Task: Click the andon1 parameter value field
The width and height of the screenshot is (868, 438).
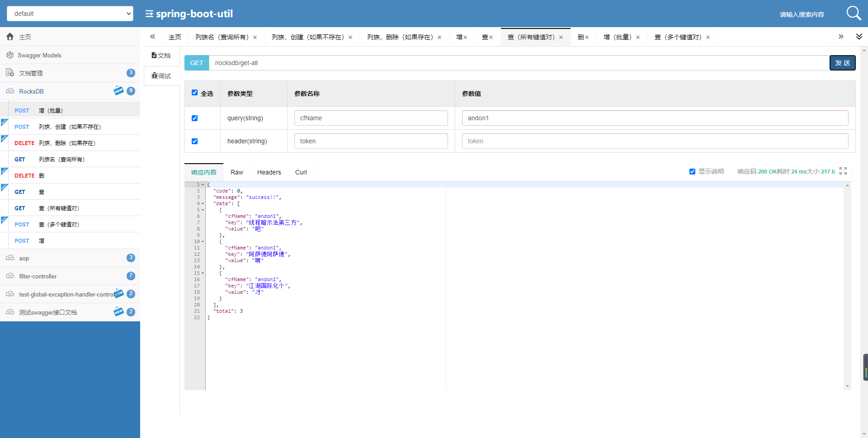Action: tap(655, 118)
